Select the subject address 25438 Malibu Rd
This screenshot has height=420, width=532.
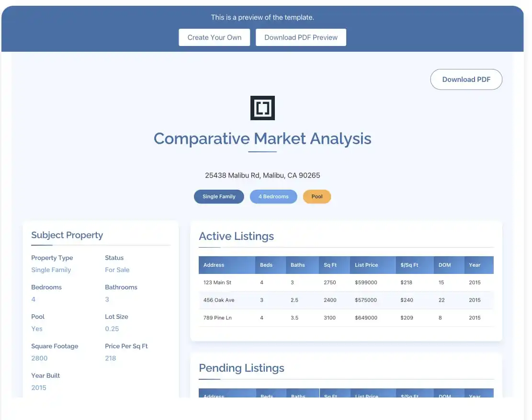click(x=262, y=175)
